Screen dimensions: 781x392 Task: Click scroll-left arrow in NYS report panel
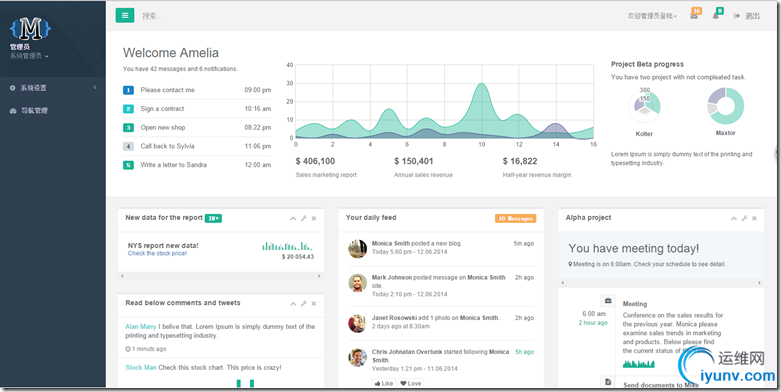point(123,275)
